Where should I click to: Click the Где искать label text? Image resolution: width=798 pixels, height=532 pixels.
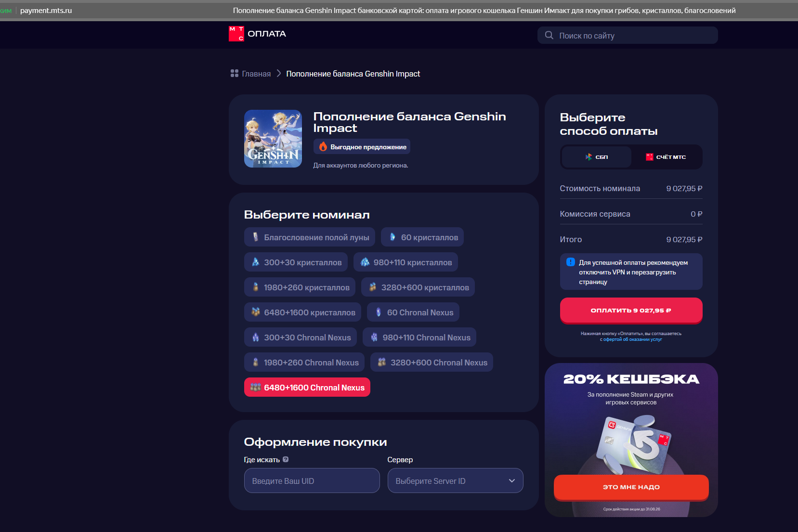[x=262, y=460]
